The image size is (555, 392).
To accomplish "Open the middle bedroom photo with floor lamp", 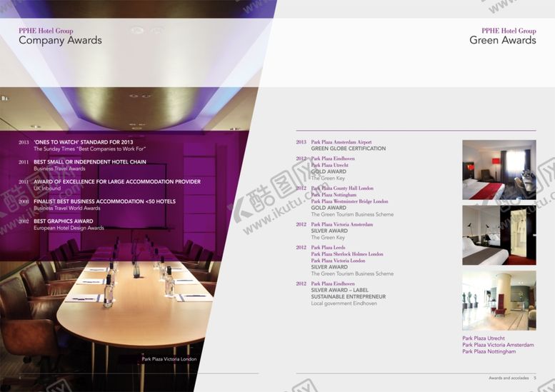I will [x=499, y=235].
